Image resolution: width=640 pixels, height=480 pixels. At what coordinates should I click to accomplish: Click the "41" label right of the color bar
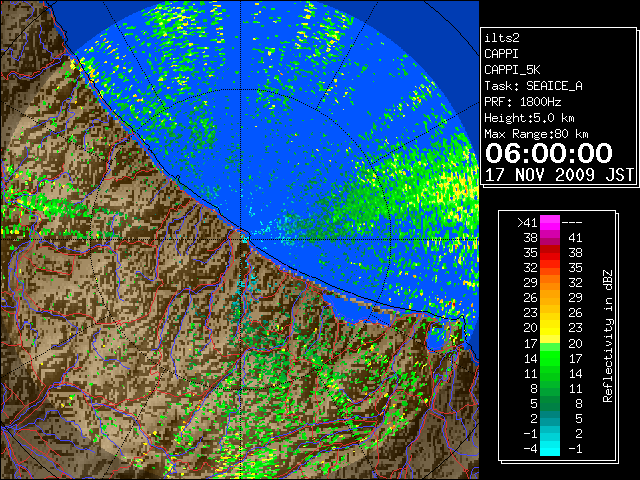575,238
